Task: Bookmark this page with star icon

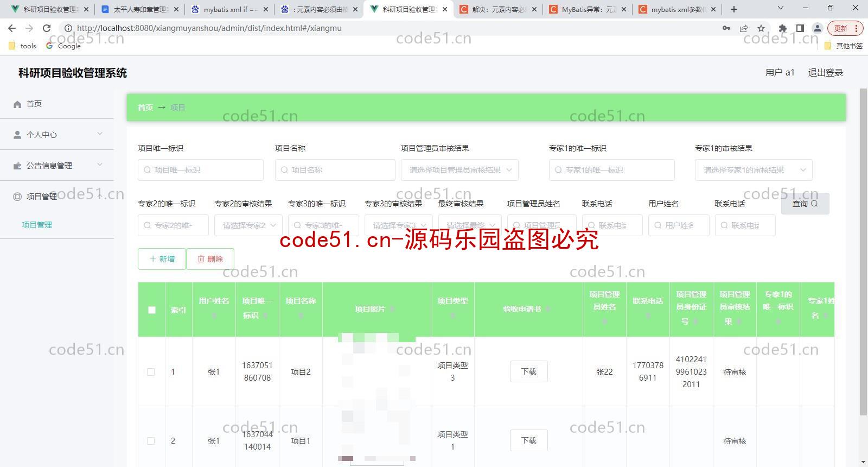Action: [x=761, y=28]
